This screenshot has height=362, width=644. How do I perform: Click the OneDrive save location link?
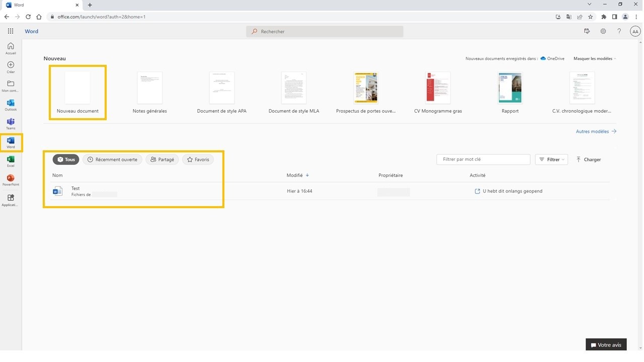(x=552, y=59)
